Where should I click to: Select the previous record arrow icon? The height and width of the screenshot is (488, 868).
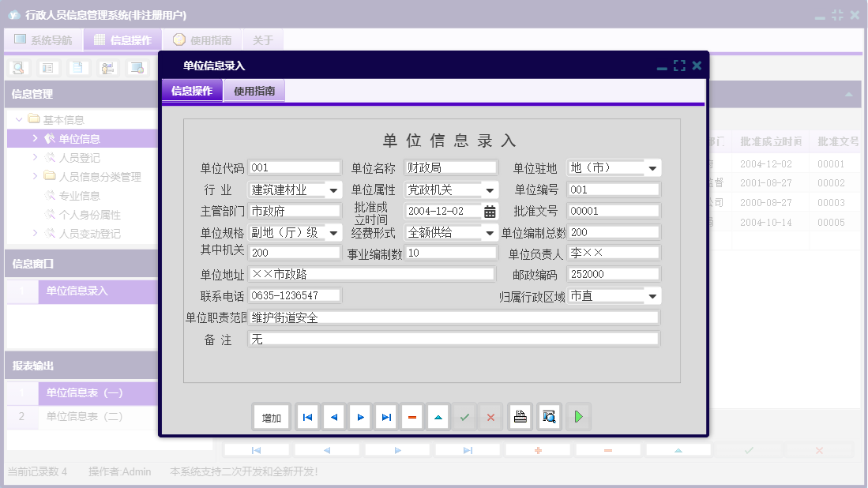point(333,416)
